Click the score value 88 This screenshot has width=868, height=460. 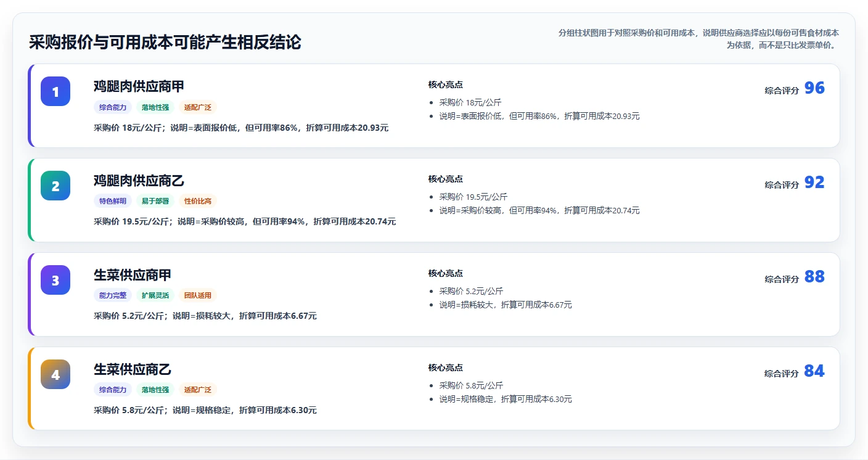(x=814, y=277)
